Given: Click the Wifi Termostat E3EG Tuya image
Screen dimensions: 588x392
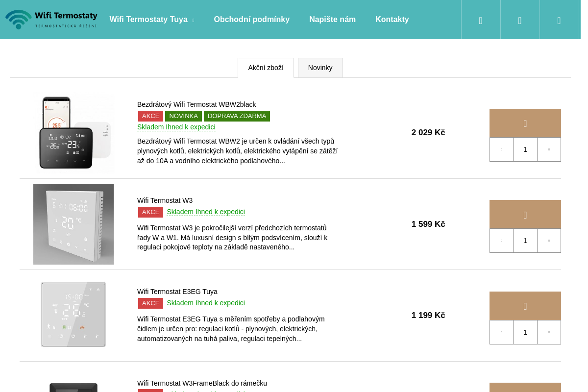Looking at the screenshot, I should [x=73, y=315].
